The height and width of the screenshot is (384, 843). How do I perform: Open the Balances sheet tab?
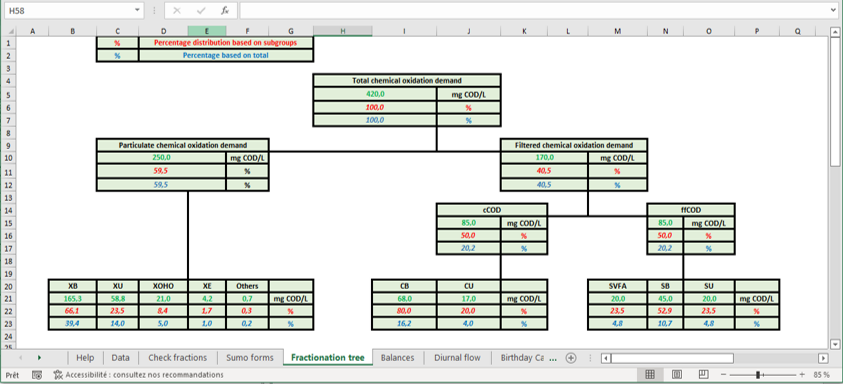coord(397,358)
